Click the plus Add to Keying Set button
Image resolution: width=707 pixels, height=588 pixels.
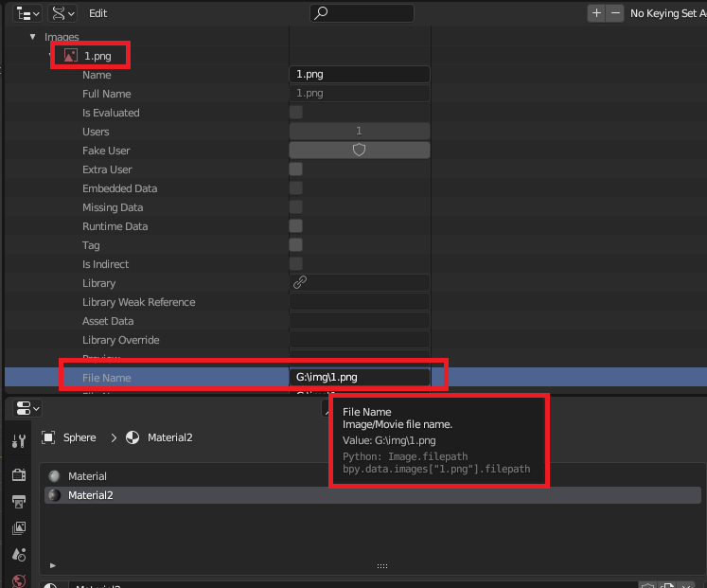coord(596,13)
